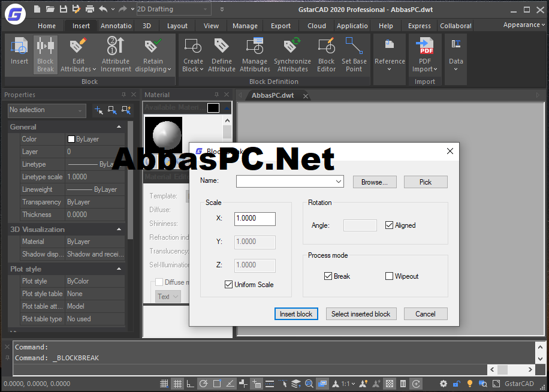Click the Retain displaying tool
The width and height of the screenshot is (549, 392).
pos(153,55)
